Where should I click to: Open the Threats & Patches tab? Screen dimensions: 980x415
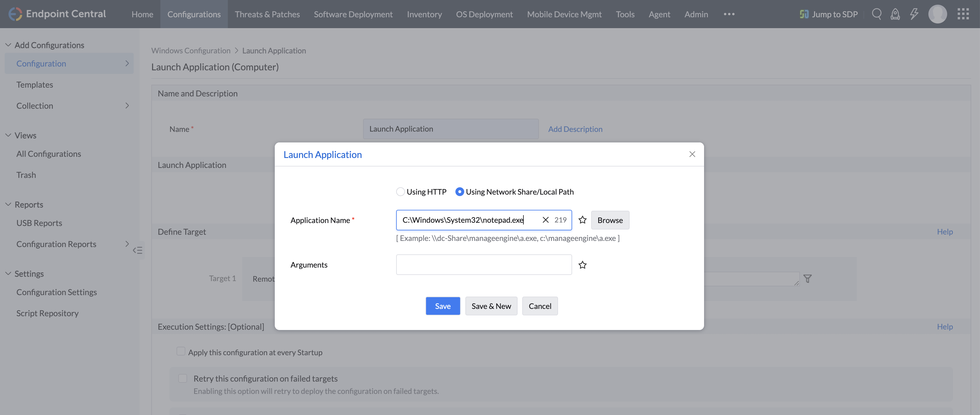[267, 14]
